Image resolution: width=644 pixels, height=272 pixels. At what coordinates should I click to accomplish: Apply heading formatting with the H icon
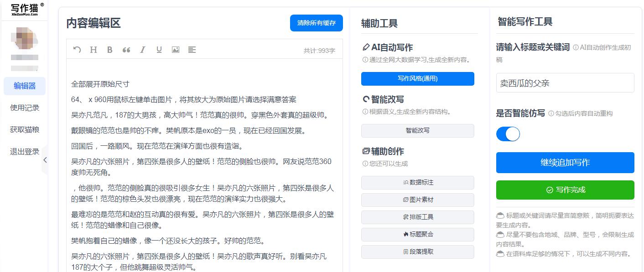point(93,50)
